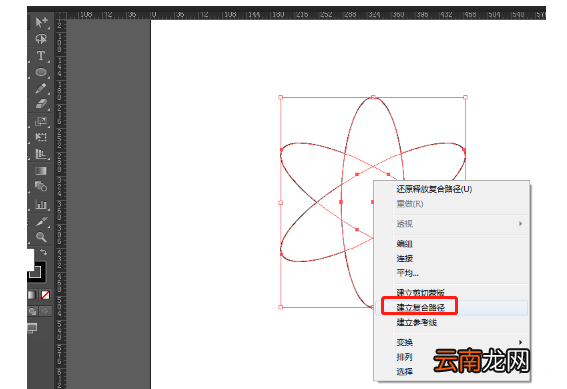567x389 pixels.
Task: Choose Draw Inside mode icon
Action: 45,311
